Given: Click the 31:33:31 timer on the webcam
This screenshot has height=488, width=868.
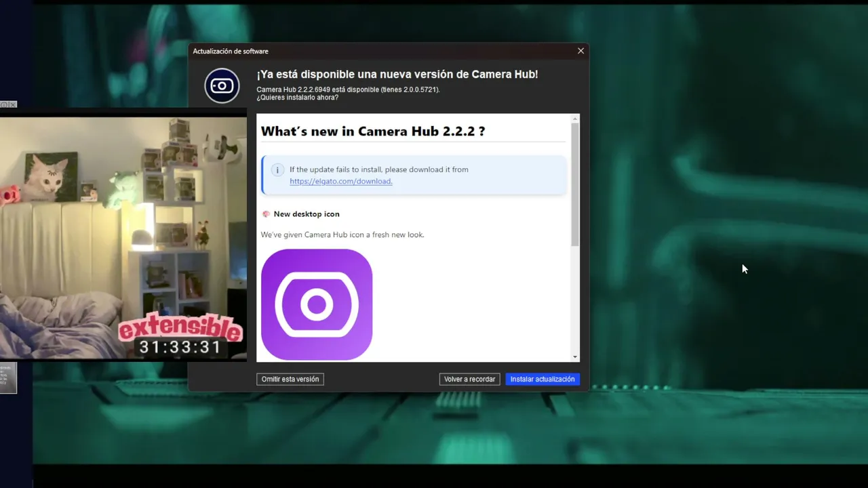Looking at the screenshot, I should [x=180, y=348].
